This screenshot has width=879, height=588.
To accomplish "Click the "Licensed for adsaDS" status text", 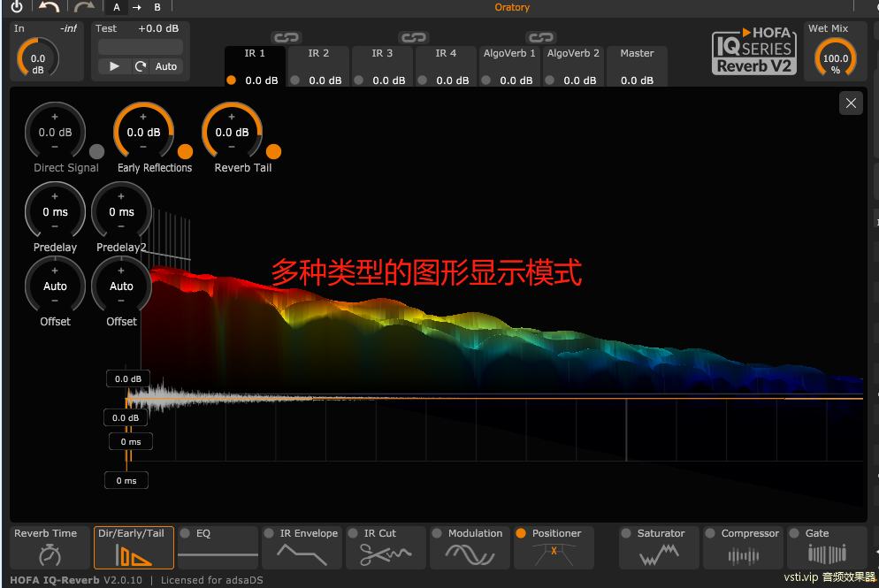I will coord(212,580).
